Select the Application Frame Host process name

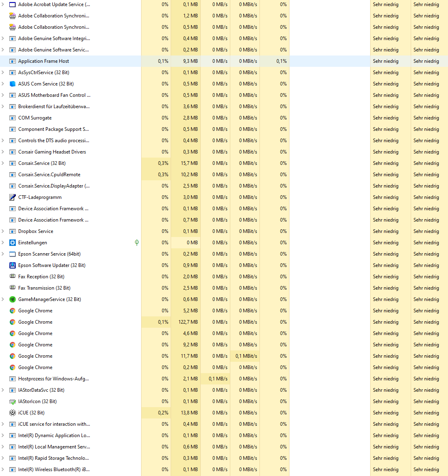click(43, 61)
